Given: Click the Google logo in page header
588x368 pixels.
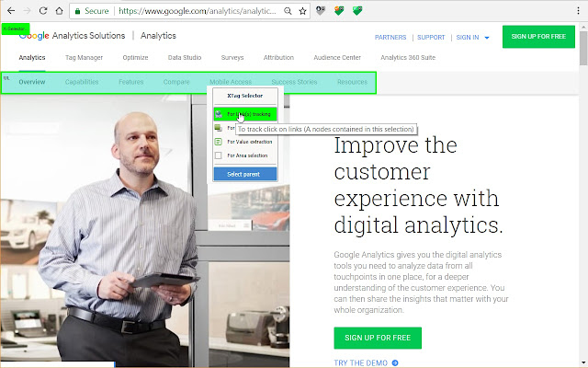Looking at the screenshot, I should coord(34,36).
